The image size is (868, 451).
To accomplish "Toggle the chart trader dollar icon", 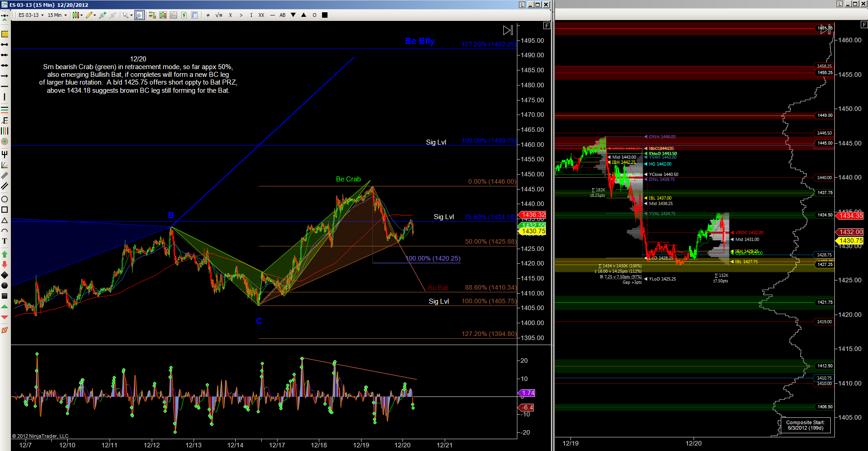I will tap(184, 15).
